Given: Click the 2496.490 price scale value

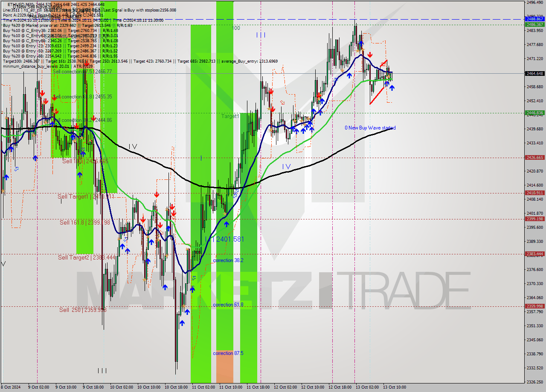Looking at the screenshot, I should [534, 2].
